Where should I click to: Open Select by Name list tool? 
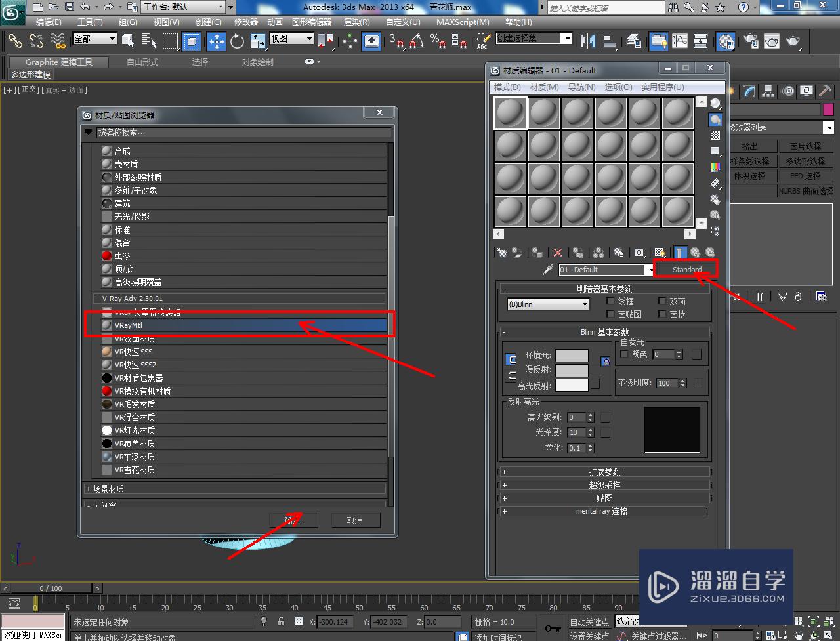[148, 41]
